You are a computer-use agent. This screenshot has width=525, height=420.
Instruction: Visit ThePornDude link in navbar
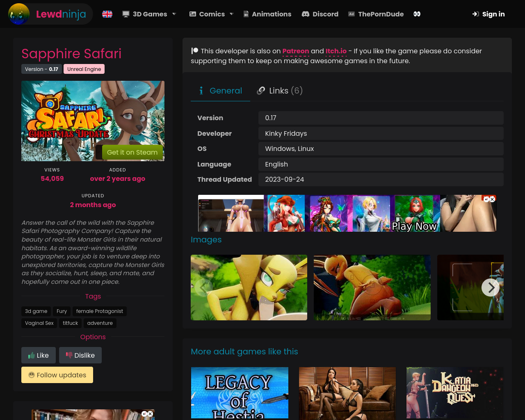(x=376, y=14)
